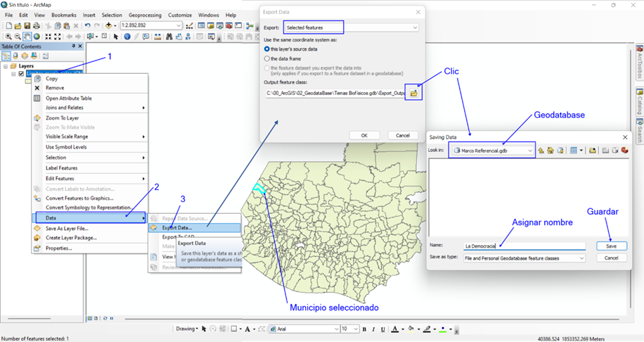Open the Drawing menu dropdown
This screenshot has width=644, height=342.
tap(187, 329)
